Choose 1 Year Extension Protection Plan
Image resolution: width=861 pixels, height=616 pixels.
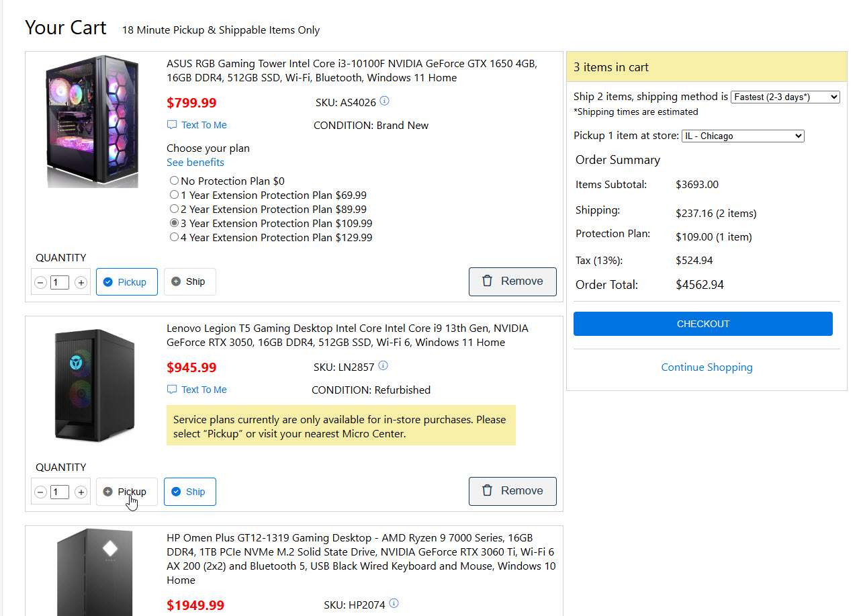pos(175,195)
